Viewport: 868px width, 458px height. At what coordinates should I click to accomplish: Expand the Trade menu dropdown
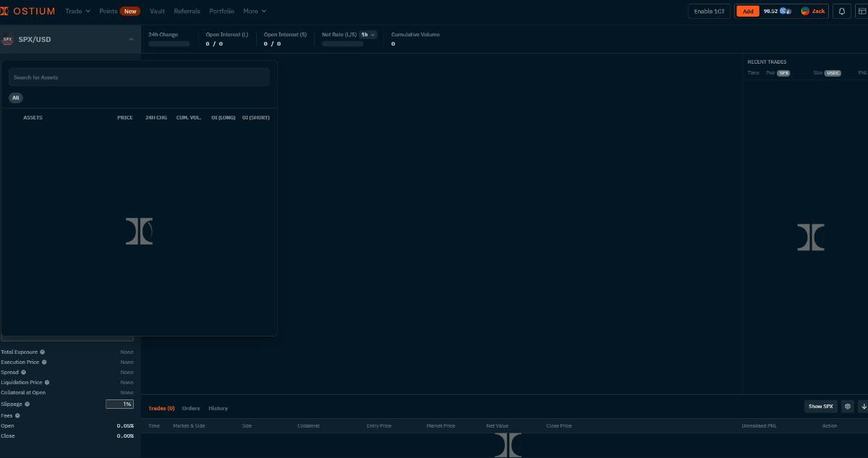coord(77,11)
